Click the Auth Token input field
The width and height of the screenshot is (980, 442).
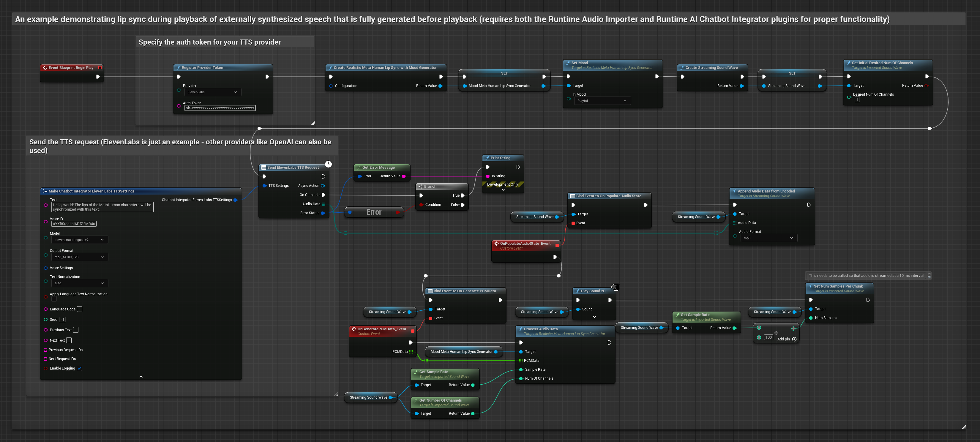pyautogui.click(x=220, y=108)
